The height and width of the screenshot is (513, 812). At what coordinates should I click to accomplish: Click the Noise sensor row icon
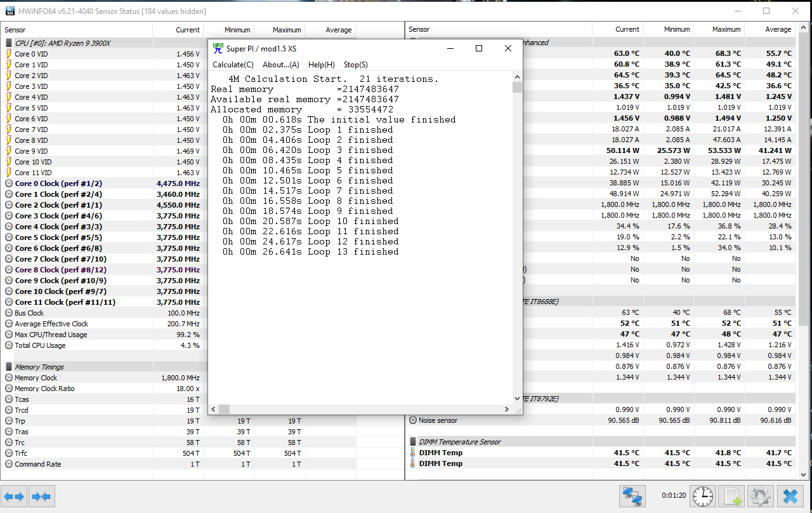coord(413,420)
